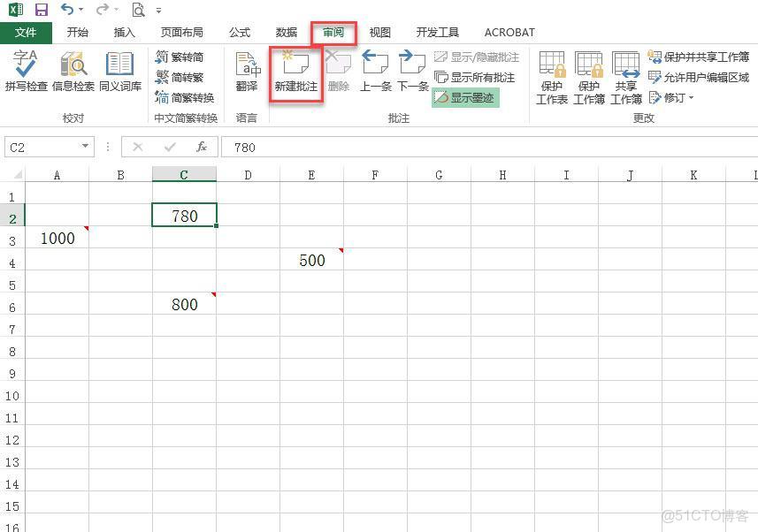The height and width of the screenshot is (532, 758).
Task: Click 简繁转换 conversion option
Action: tap(188, 97)
